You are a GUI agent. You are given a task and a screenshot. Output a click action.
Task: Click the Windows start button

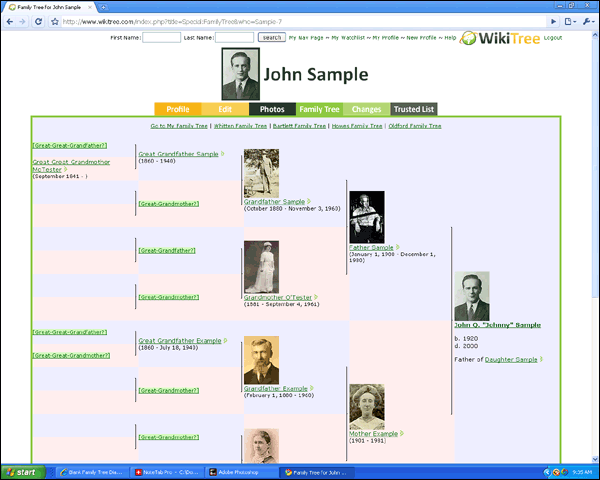click(x=24, y=471)
